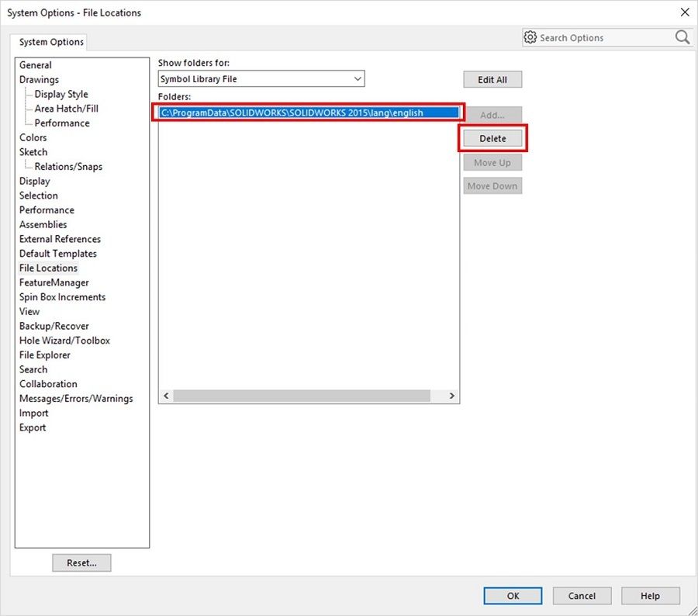Viewport: 698px width, 616px height.
Task: Open the Help button
Action: coord(650,596)
